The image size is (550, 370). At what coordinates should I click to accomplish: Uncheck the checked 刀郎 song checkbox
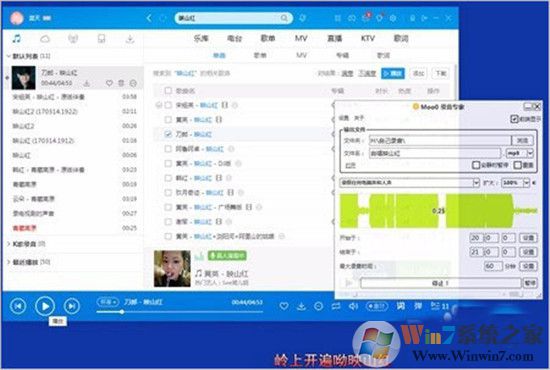pyautogui.click(x=168, y=134)
